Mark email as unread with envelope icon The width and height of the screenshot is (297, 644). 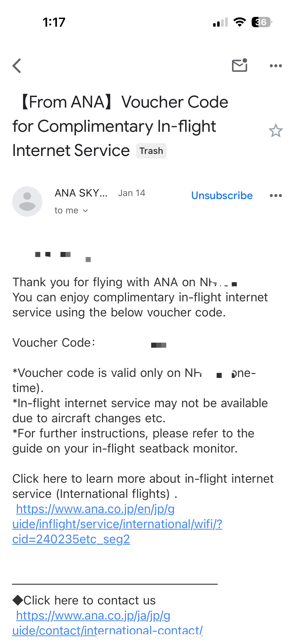[x=239, y=66]
